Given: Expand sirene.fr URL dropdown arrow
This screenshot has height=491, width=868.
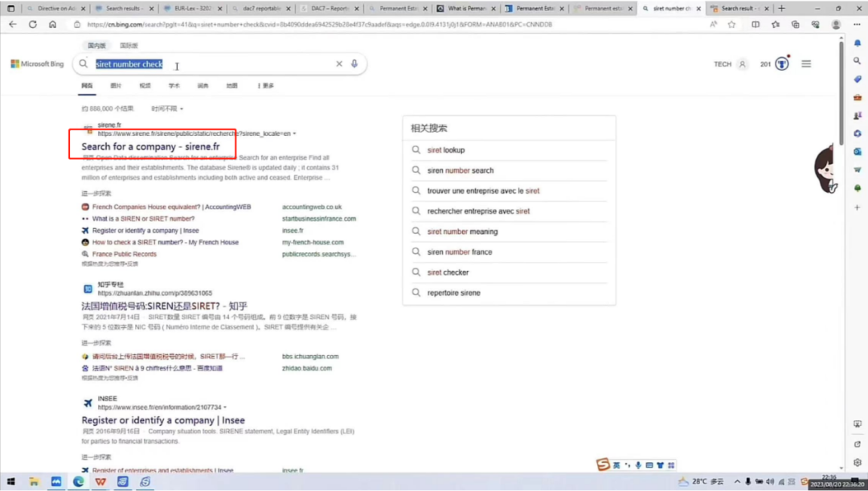Looking at the screenshot, I should [294, 133].
